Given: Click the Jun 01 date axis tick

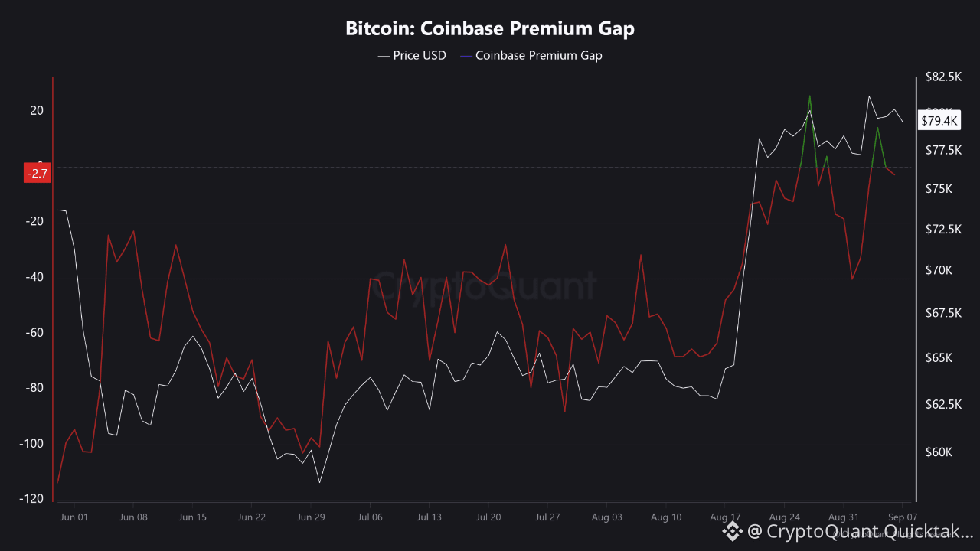Looking at the screenshot, I should (x=74, y=517).
